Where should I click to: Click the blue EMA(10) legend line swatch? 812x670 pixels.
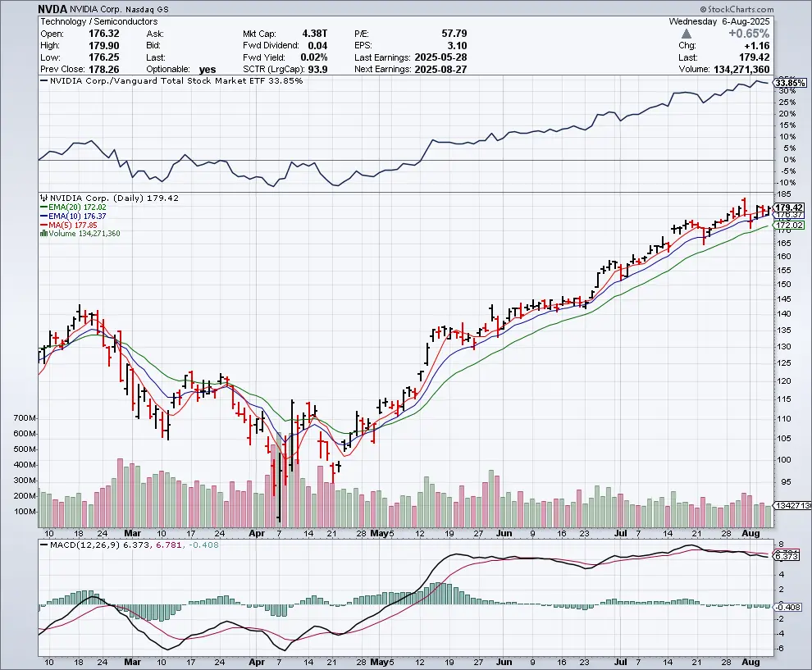click(44, 216)
